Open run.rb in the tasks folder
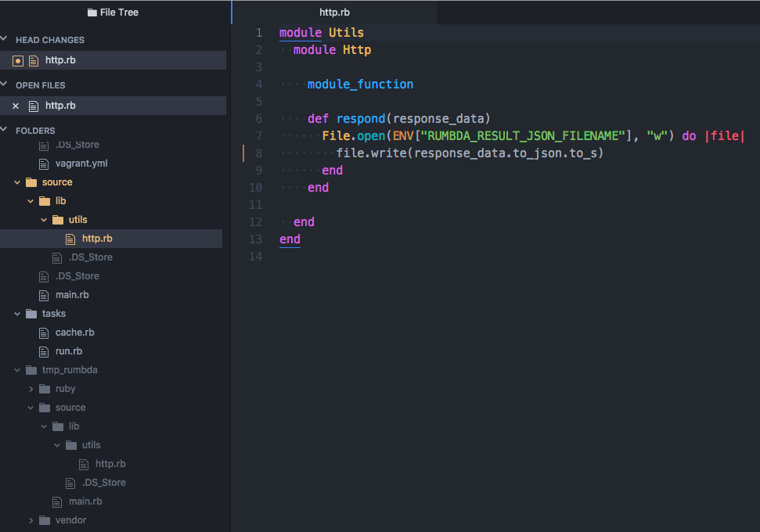Screen dimensions: 760x532 (x=69, y=350)
